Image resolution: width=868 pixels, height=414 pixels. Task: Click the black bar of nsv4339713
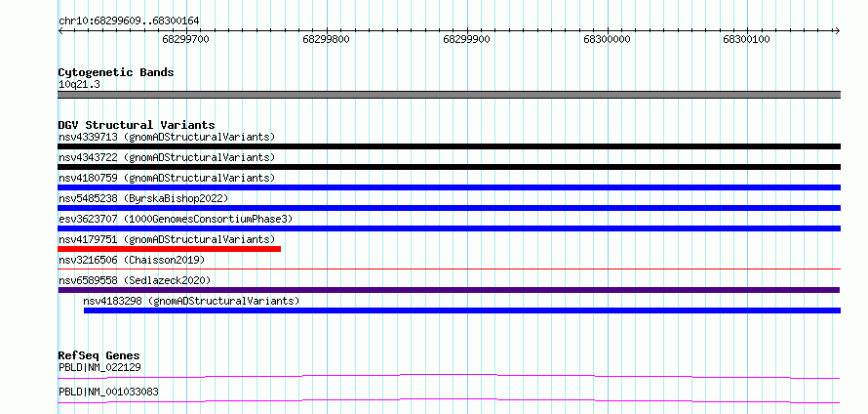(x=450, y=146)
